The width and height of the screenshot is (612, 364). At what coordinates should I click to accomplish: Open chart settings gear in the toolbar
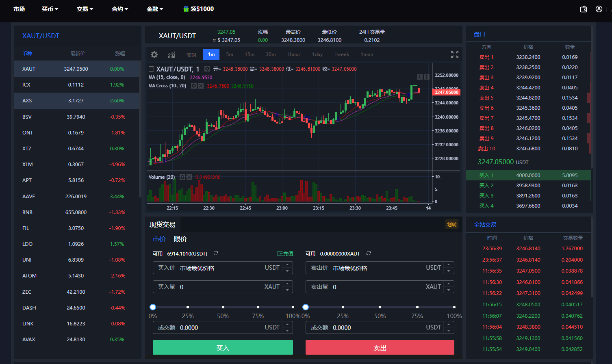(x=154, y=54)
